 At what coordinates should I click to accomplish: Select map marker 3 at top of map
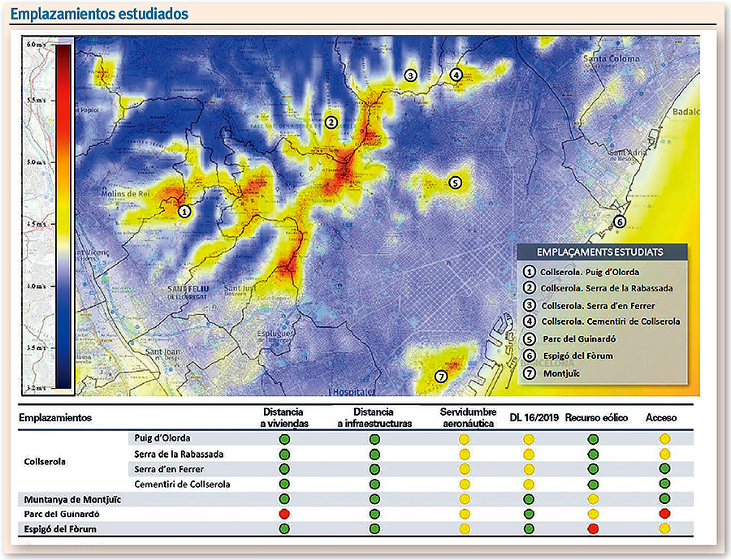click(x=411, y=75)
